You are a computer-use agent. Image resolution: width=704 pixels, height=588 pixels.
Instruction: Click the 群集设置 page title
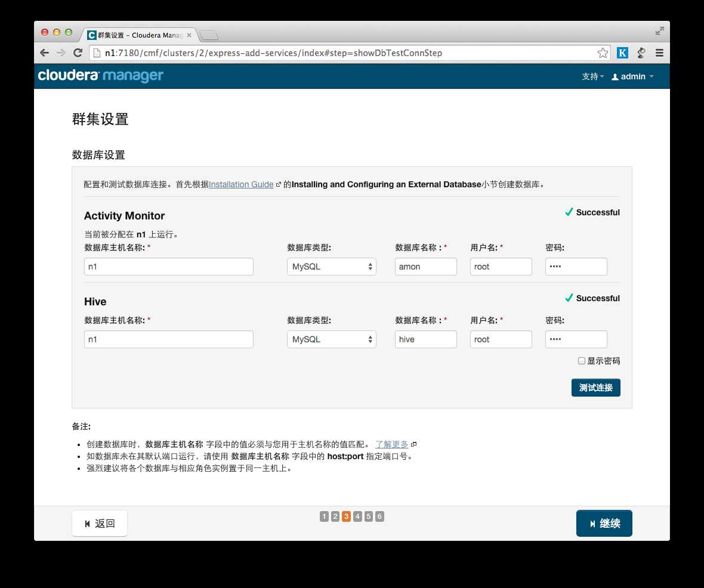point(100,119)
